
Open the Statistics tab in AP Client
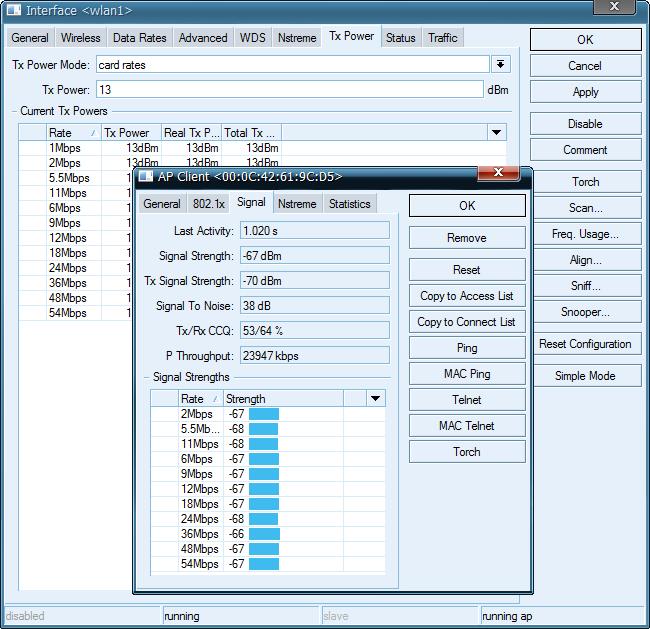point(349,204)
